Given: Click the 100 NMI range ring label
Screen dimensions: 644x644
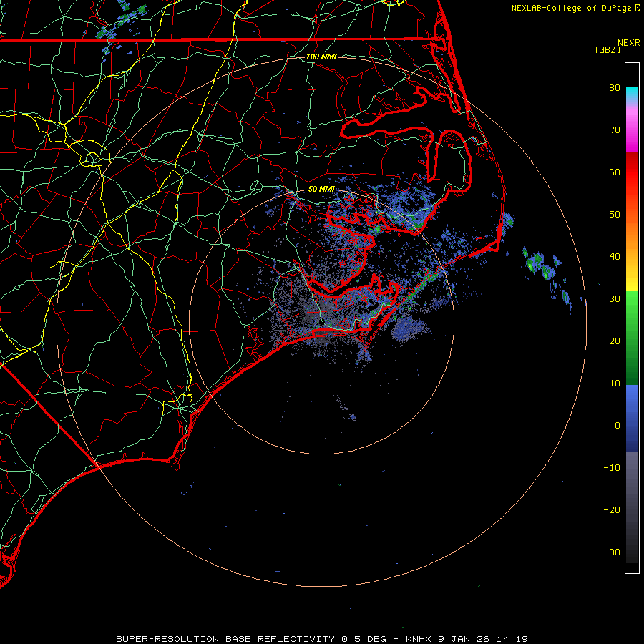Looking at the screenshot, I should [321, 57].
